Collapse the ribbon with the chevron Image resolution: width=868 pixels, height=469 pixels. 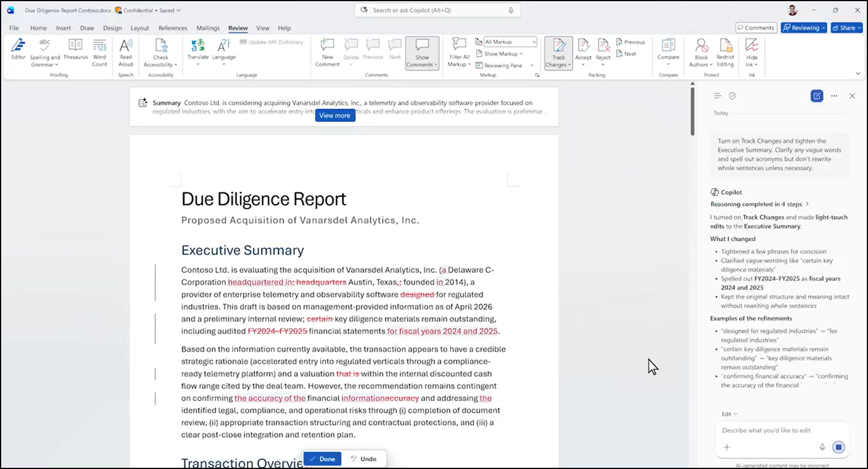[858, 74]
